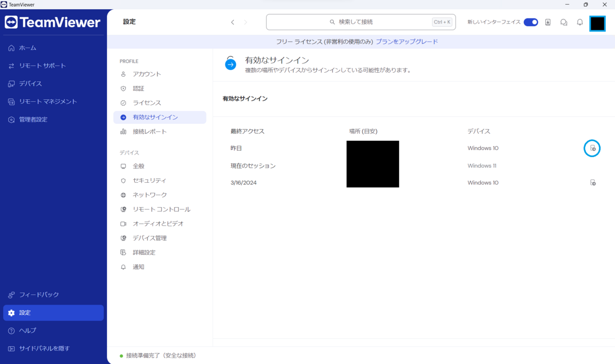Viewport: 615px width, 364px height.
Task: Open the chat icon in top bar
Action: 564,22
